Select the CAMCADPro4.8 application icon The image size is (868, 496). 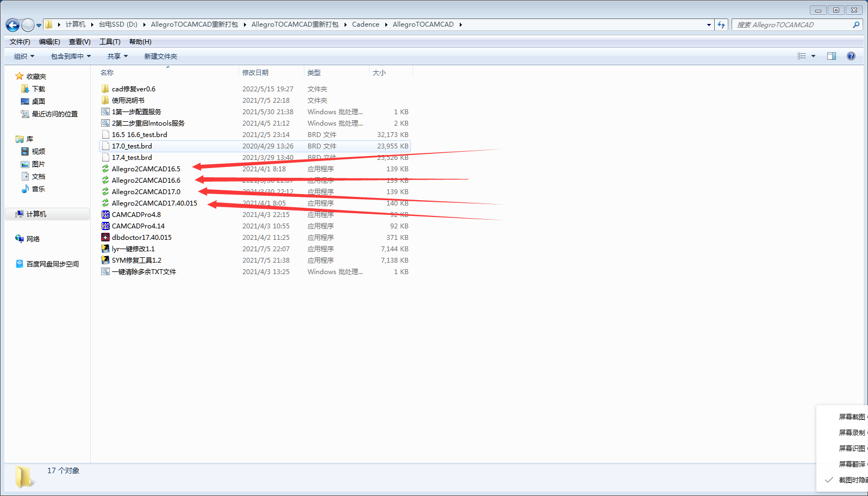tap(105, 214)
